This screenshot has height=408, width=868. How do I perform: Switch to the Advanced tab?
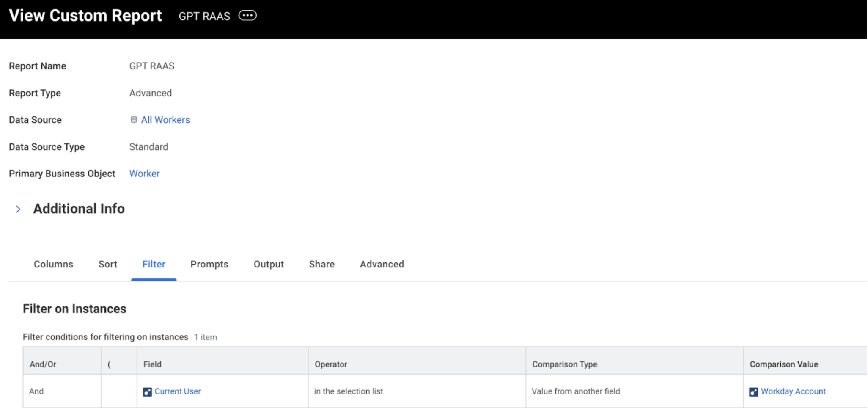(x=382, y=264)
